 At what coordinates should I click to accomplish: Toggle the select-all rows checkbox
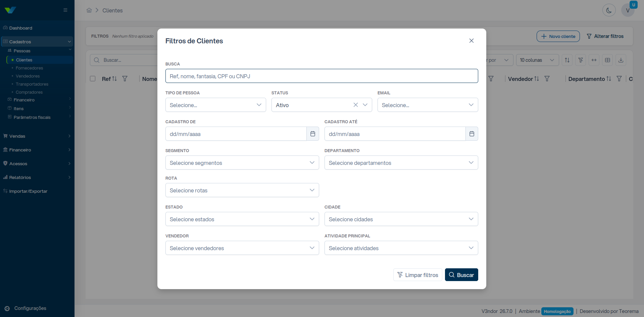pyautogui.click(x=93, y=79)
